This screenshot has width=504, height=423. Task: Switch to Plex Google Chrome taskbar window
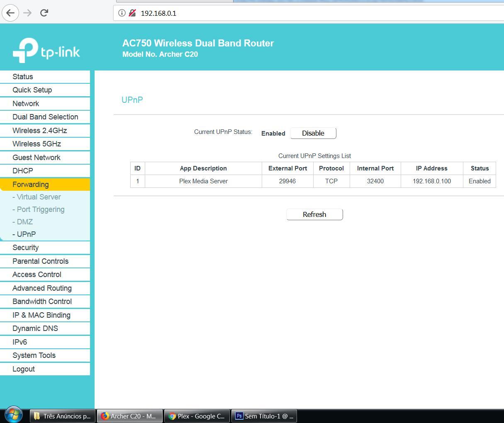197,416
